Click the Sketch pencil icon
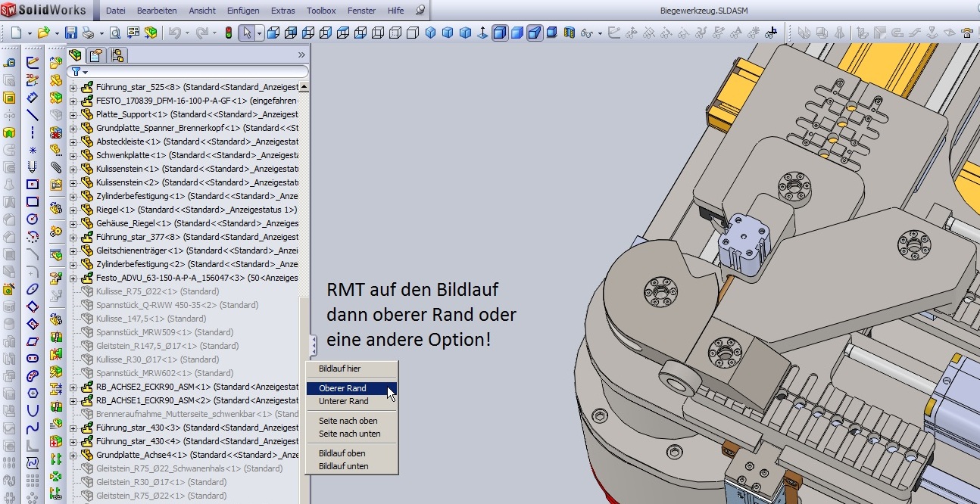 click(33, 62)
